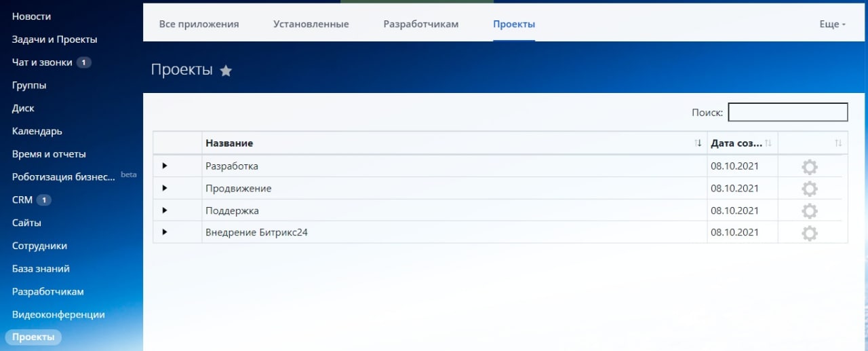The height and width of the screenshot is (351, 868).
Task: Open База знаний in sidebar
Action: [x=41, y=269]
